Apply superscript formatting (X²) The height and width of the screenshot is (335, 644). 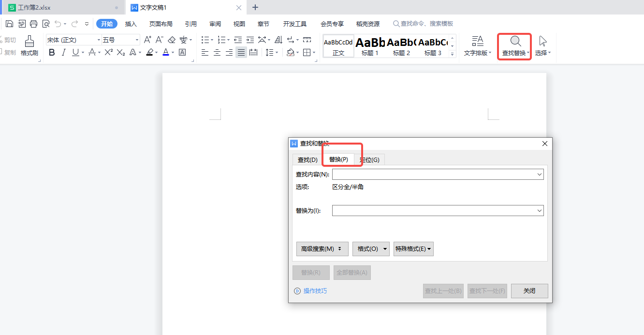click(x=108, y=53)
